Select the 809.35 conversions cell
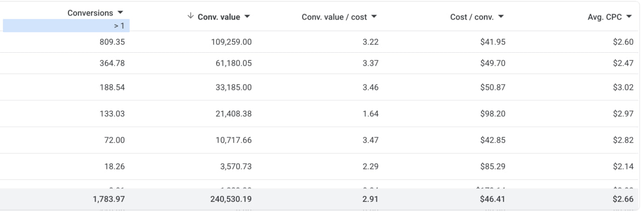The image size is (644, 211). [x=112, y=42]
